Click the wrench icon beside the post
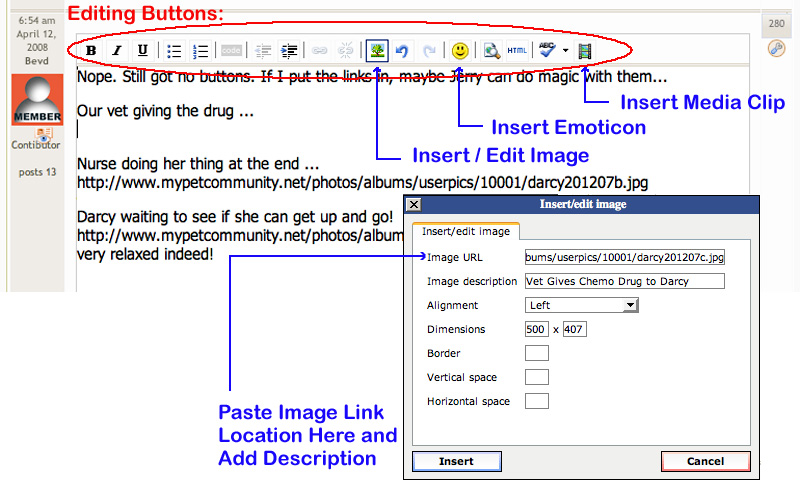This screenshot has width=800, height=504. 777,49
